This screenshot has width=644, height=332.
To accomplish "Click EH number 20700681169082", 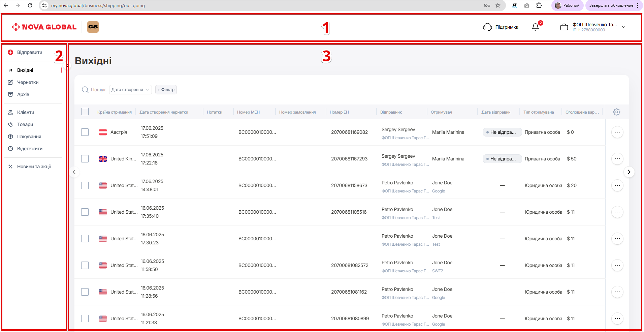I will [x=349, y=132].
